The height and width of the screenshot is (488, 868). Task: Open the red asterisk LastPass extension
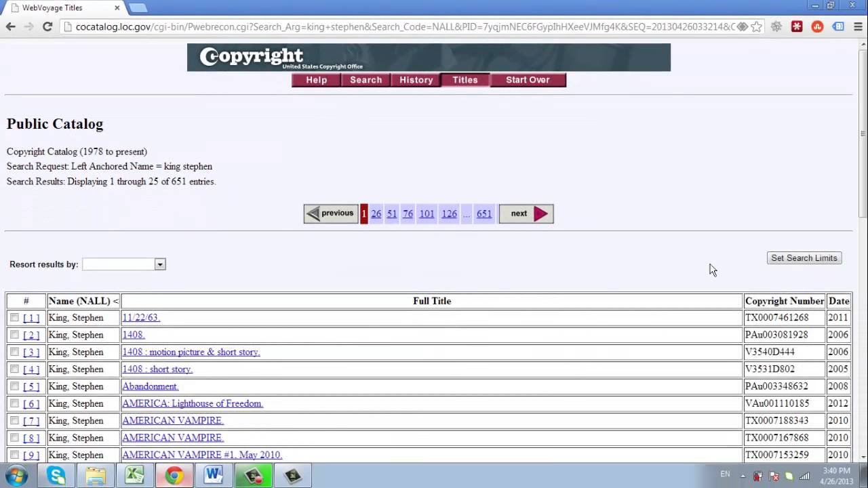pos(797,26)
